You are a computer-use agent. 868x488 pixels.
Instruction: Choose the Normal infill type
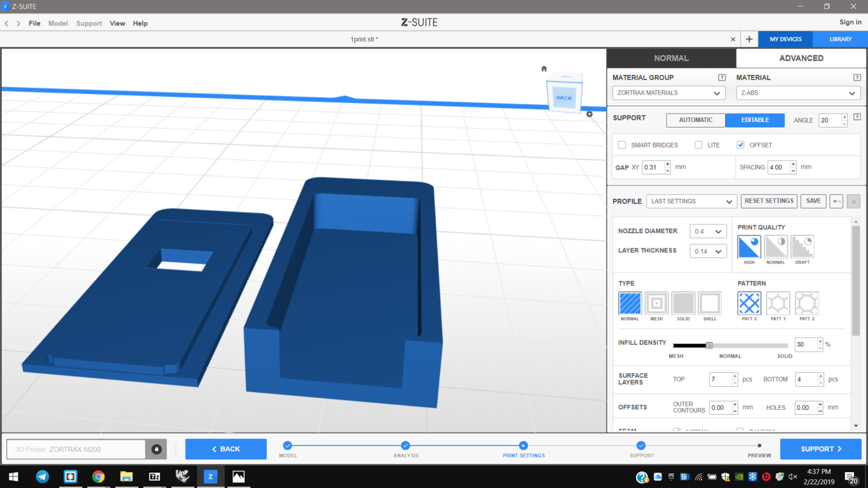[x=630, y=303]
